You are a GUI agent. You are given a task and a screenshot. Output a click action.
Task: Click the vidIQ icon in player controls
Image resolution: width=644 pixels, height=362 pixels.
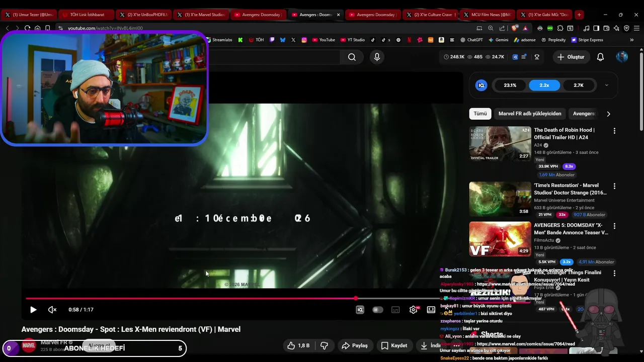coord(360,310)
